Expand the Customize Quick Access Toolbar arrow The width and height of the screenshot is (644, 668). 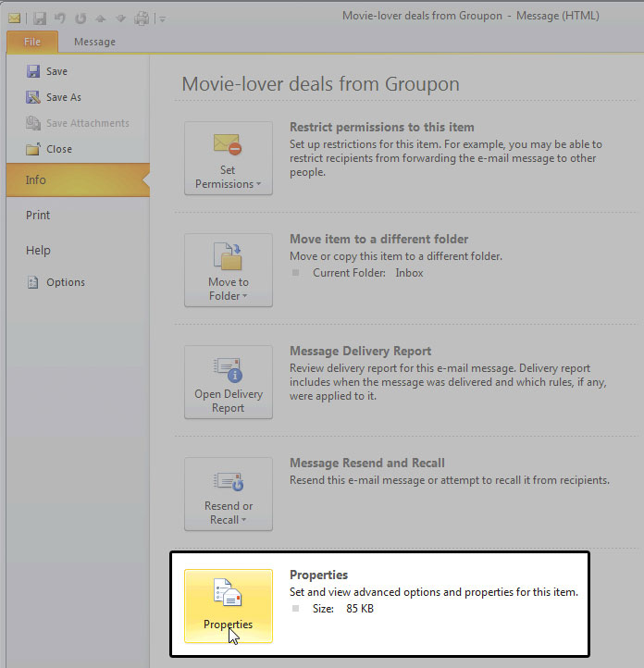click(x=163, y=19)
